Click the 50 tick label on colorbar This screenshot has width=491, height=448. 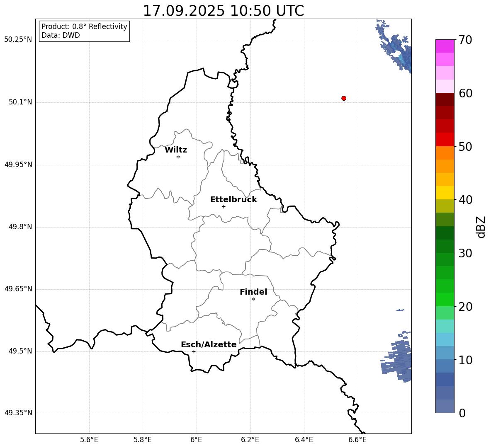coord(465,147)
